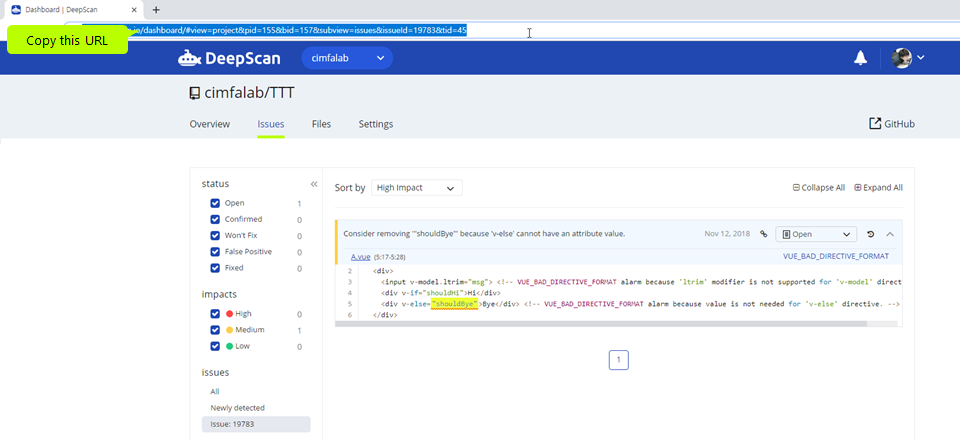Open the issue history clock icon

pyautogui.click(x=871, y=234)
